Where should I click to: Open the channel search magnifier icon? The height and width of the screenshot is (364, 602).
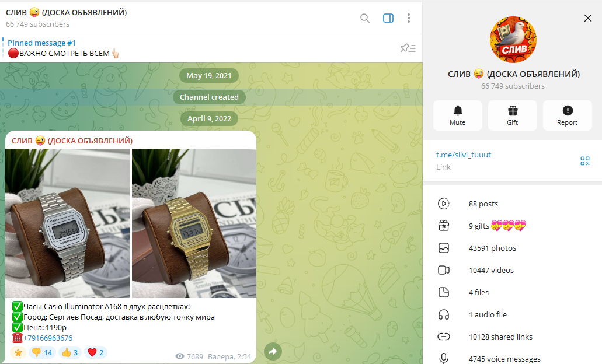[365, 18]
